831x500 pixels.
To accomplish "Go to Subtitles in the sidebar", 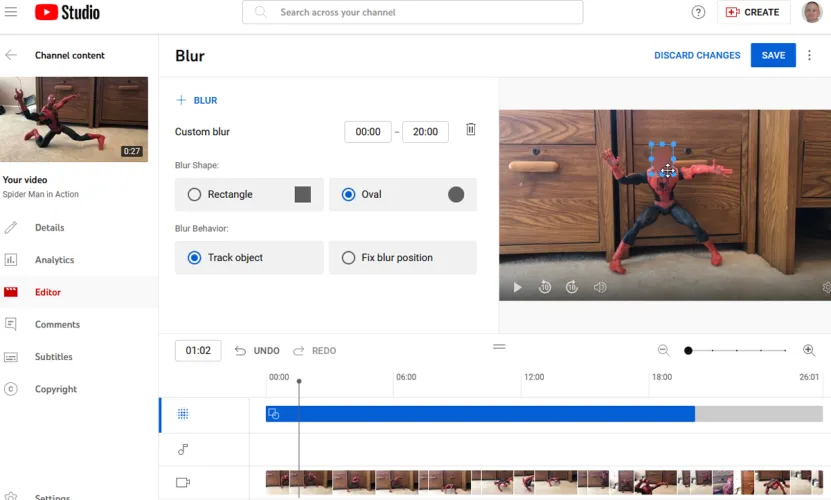I will pyautogui.click(x=53, y=357).
